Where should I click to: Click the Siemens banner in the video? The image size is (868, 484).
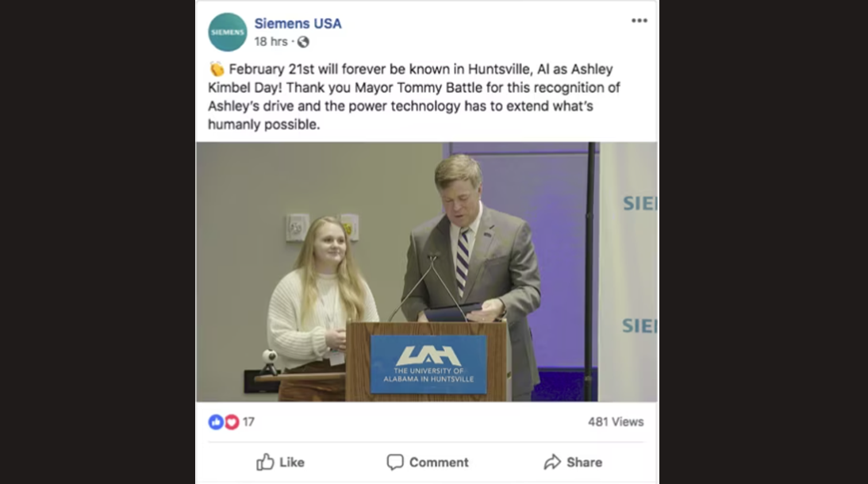coord(628,272)
